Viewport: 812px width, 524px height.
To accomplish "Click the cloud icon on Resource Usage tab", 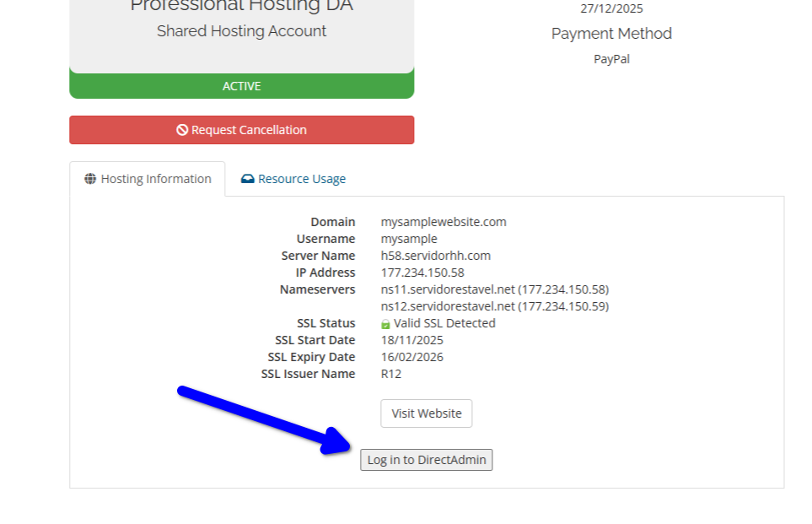I will (249, 178).
